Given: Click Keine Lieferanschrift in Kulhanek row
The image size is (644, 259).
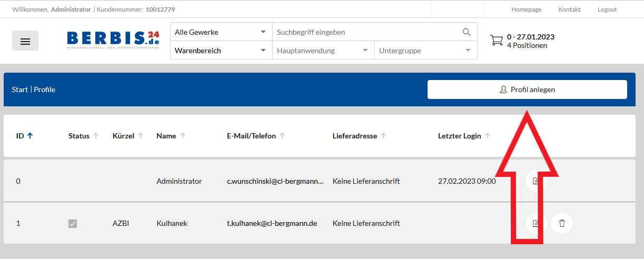Looking at the screenshot, I should pos(366,223).
